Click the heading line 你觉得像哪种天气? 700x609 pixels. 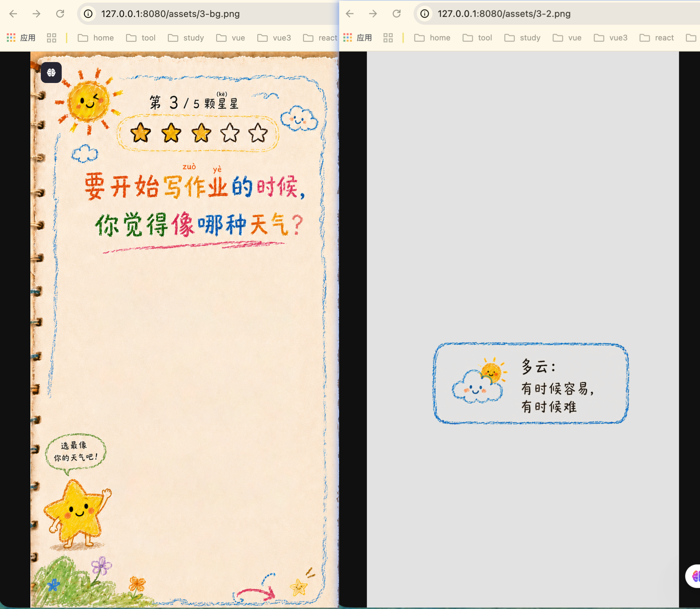tap(200, 224)
